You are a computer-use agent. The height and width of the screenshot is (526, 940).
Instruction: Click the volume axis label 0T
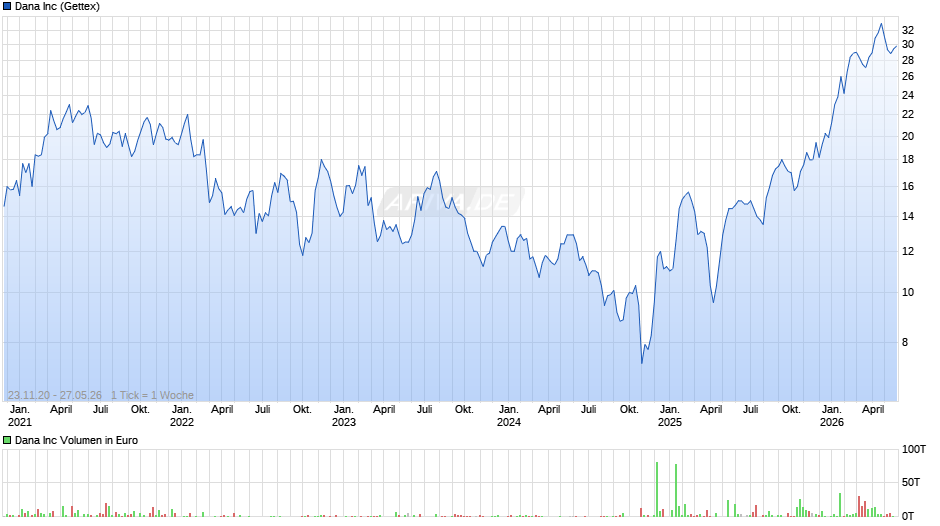coord(908,516)
